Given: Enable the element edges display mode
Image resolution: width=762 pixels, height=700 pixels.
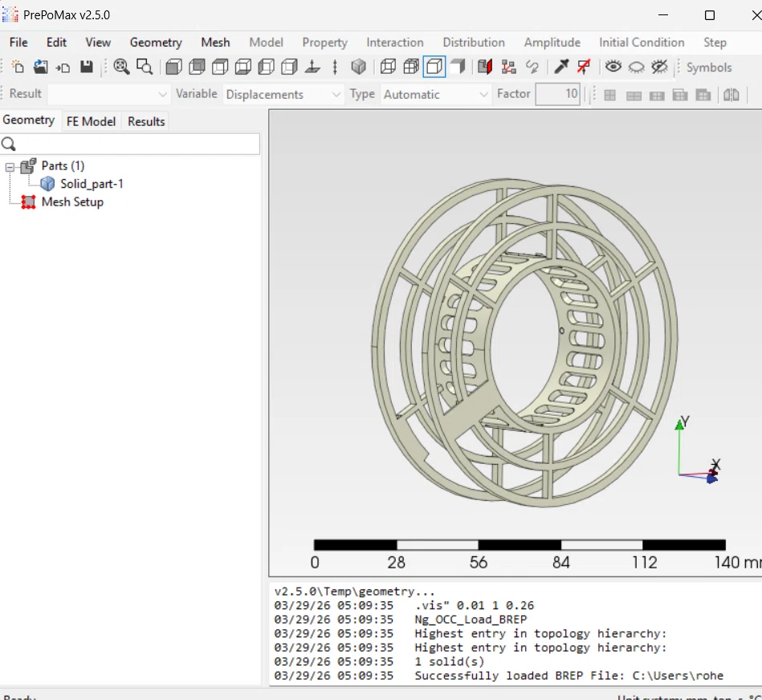Looking at the screenshot, I should click(411, 67).
